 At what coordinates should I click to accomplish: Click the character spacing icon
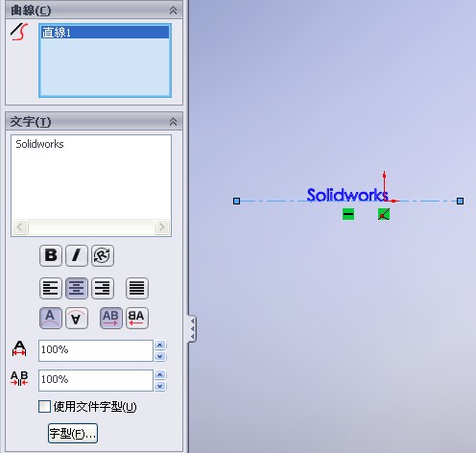(19, 378)
